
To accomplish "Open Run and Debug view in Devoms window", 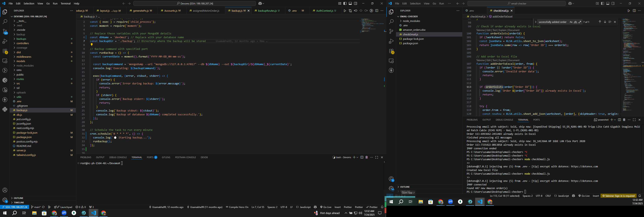I will click(x=5, y=41).
